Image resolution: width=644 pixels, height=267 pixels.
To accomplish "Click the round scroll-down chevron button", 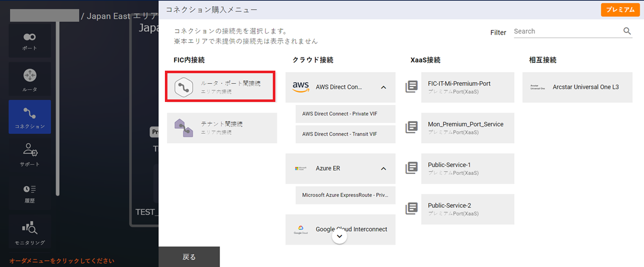I will [x=339, y=236].
